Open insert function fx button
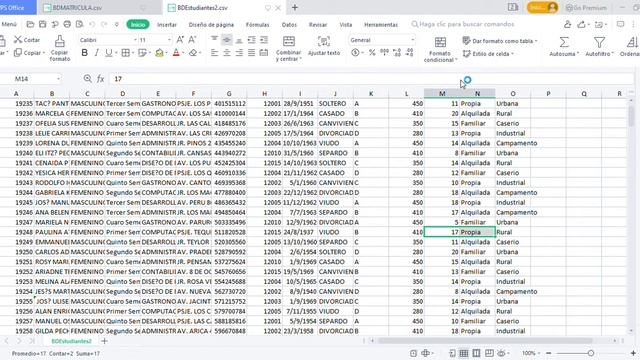 pyautogui.click(x=100, y=78)
